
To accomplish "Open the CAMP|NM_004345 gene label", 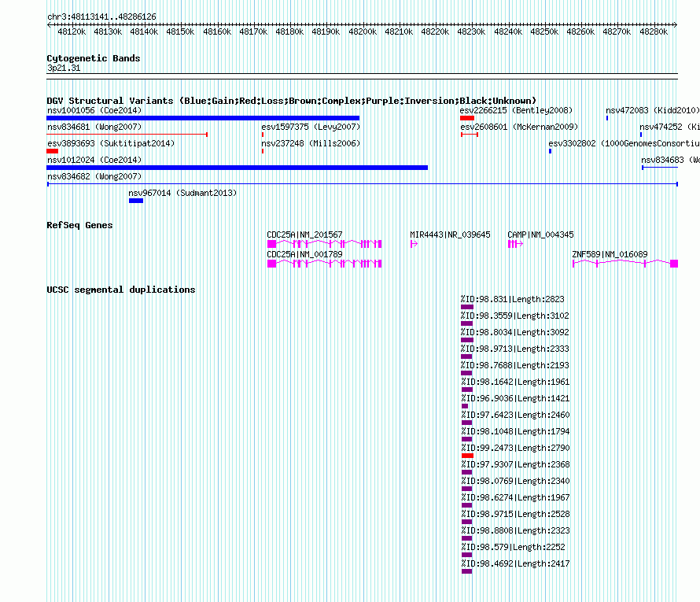I will coord(540,235).
